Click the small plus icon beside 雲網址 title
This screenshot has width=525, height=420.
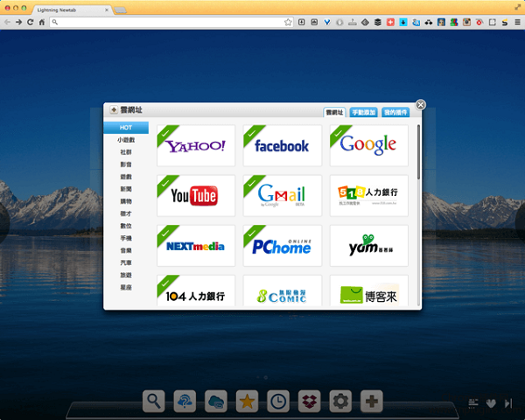114,110
